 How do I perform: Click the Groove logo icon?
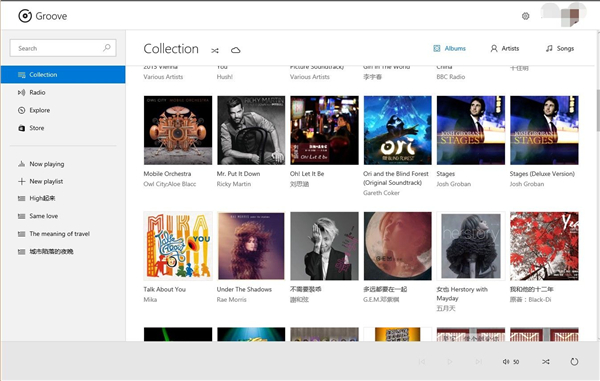pyautogui.click(x=25, y=16)
